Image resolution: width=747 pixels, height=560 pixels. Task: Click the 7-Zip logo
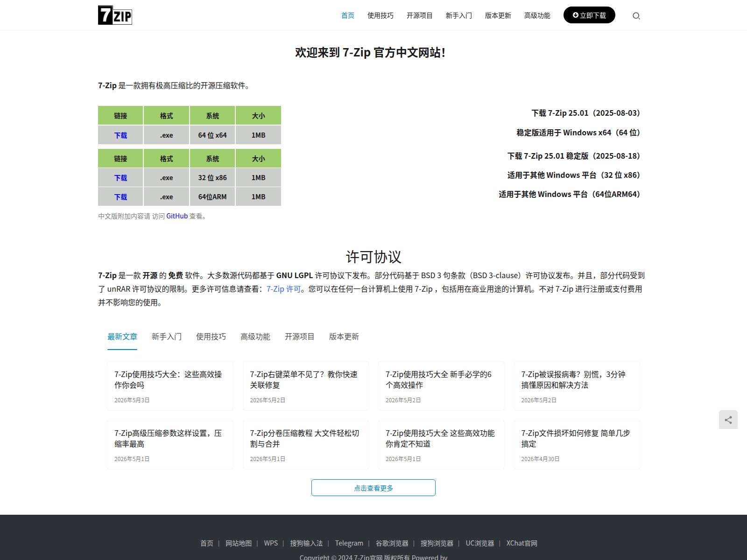pos(115,15)
